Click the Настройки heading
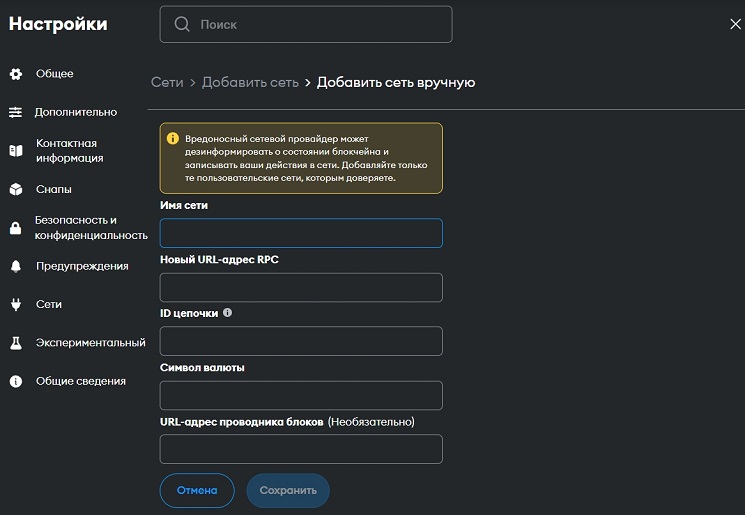Viewport: 745px width, 515px height. 58,24
